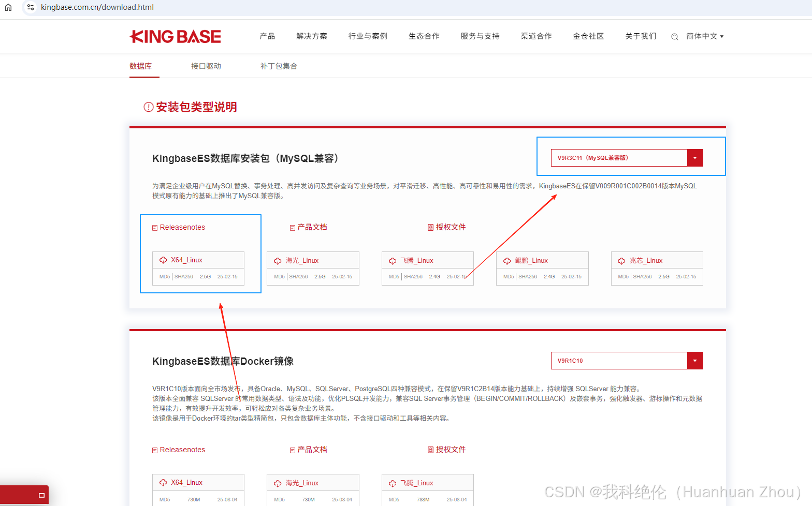812x506 pixels.
Task: Open the V9R3C11（MySQL兼容版）version combo box
Action: pos(627,158)
